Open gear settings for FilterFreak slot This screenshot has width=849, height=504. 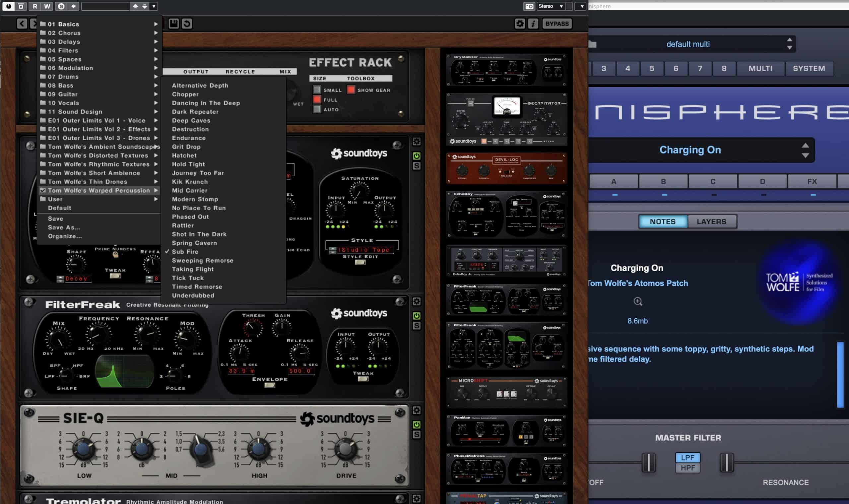[x=417, y=301]
